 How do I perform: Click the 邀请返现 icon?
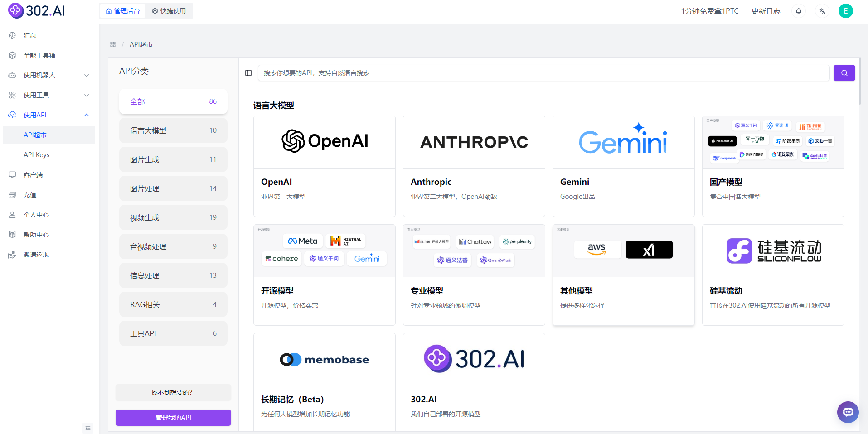point(12,255)
